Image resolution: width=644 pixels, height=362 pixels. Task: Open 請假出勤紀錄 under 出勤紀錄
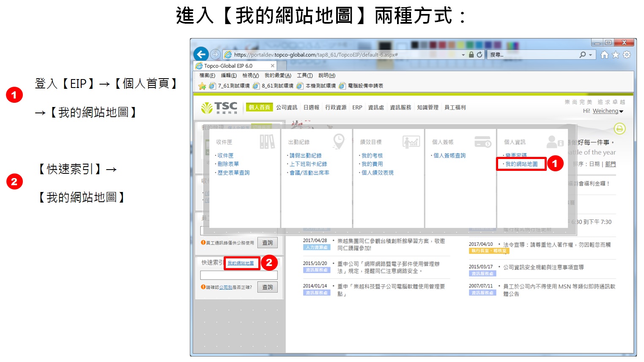305,156
